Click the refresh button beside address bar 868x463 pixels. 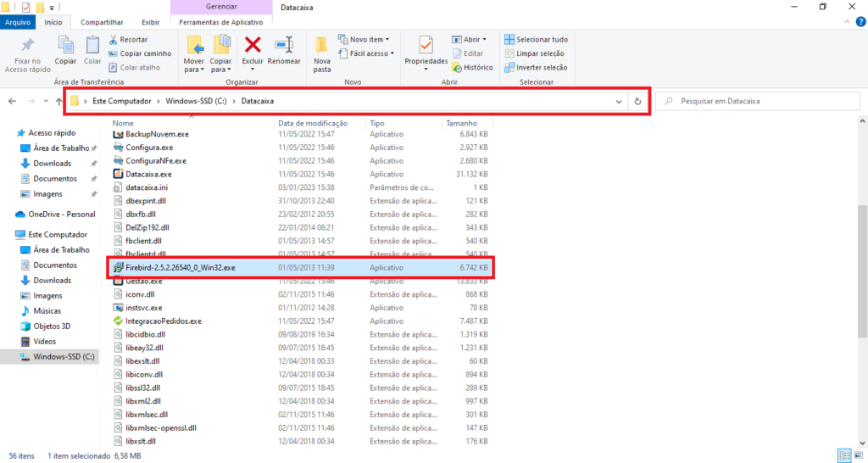pyautogui.click(x=638, y=102)
